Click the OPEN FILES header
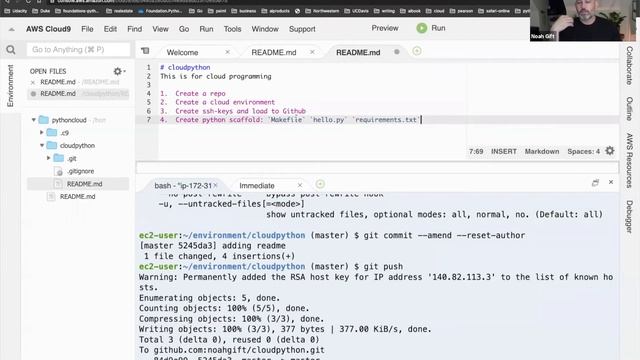640x360 pixels. point(48,71)
